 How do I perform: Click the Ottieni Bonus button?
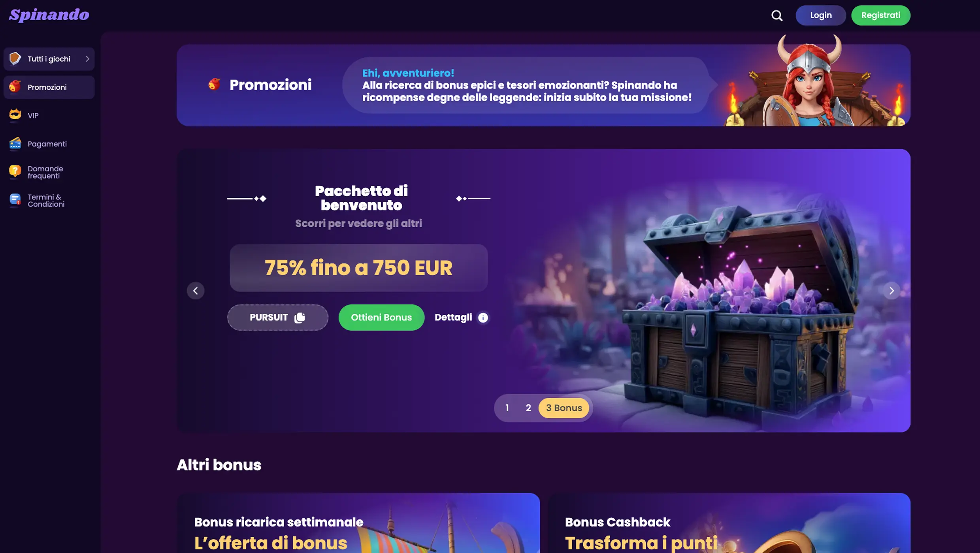point(381,318)
